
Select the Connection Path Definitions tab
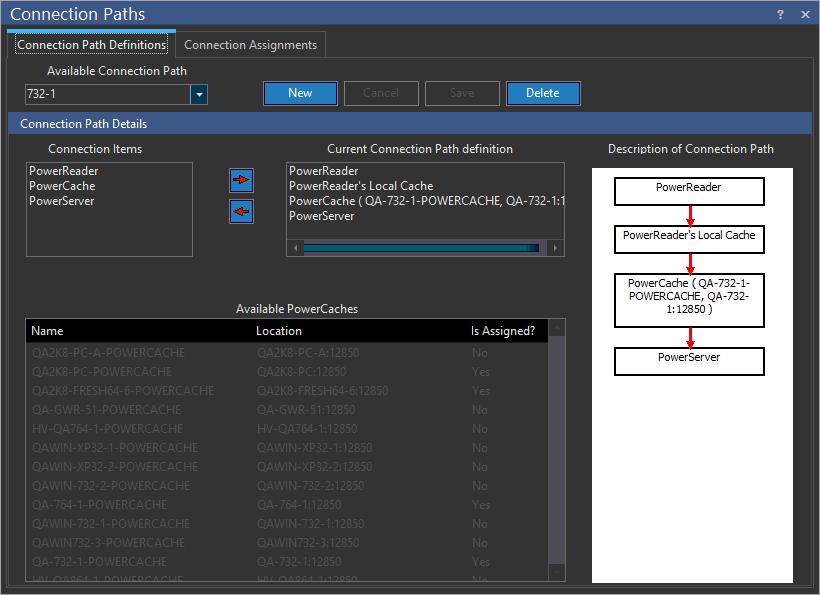coord(92,45)
